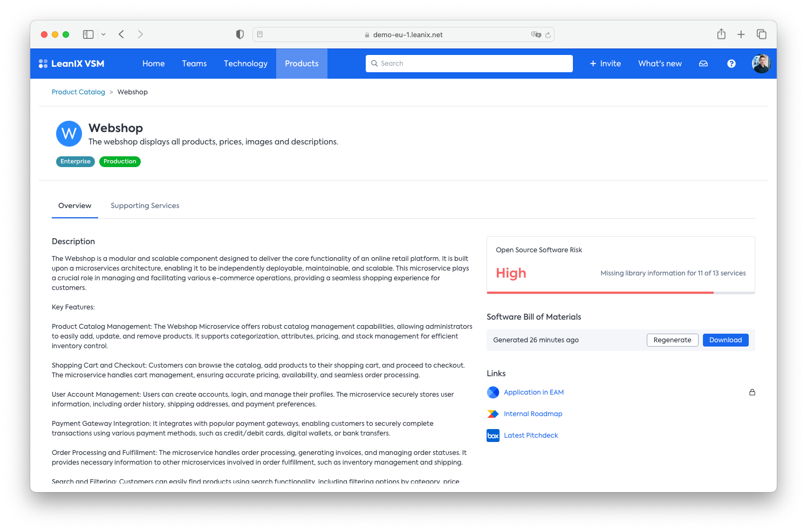This screenshot has height=532, width=807.
Task: Open What's new
Action: (x=660, y=64)
